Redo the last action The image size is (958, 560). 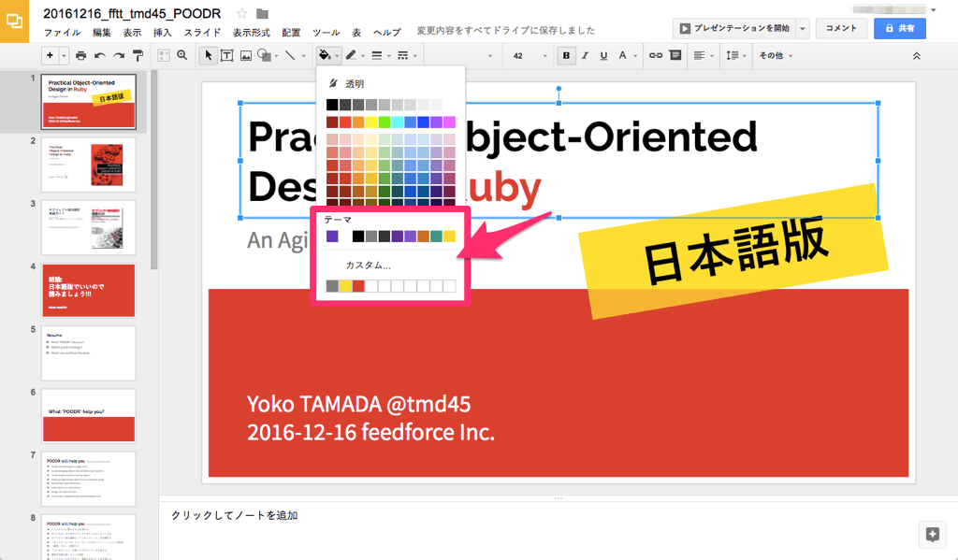[x=119, y=55]
